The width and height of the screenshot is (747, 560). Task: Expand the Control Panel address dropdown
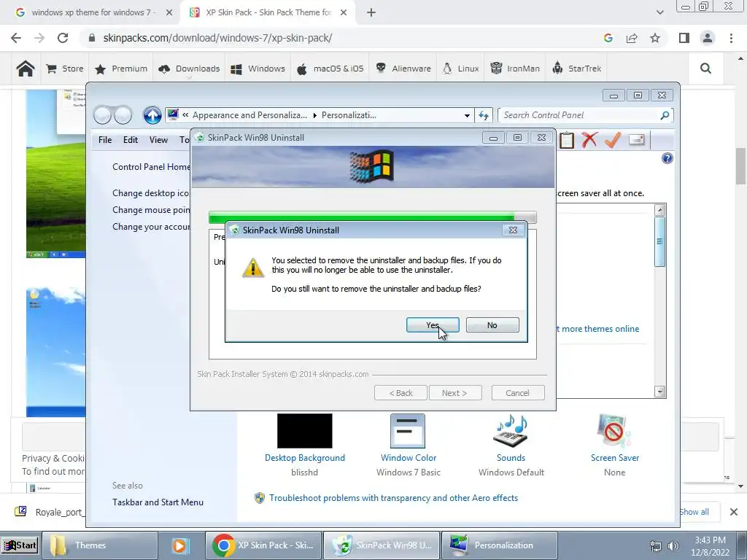click(467, 115)
